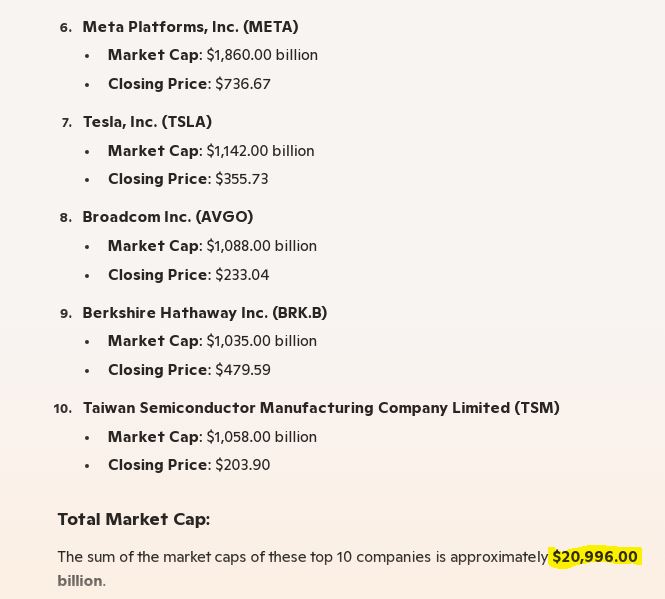Click the Meta Platforms, Inc. (META) heading
The image size is (665, 599).
coord(190,27)
